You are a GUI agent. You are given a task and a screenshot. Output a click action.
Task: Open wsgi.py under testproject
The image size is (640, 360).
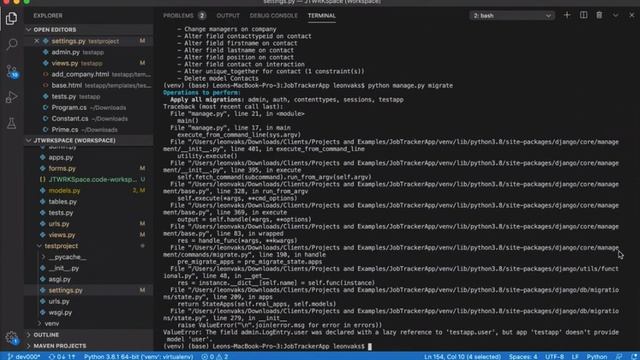coord(89,312)
